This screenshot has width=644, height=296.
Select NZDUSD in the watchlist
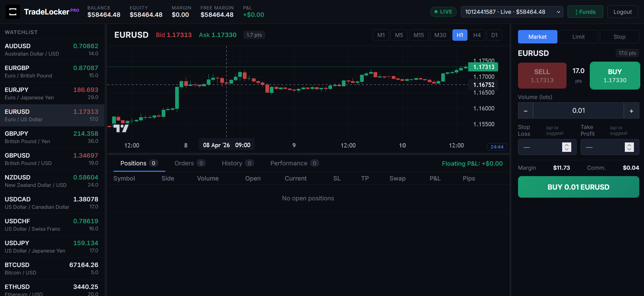tap(52, 181)
